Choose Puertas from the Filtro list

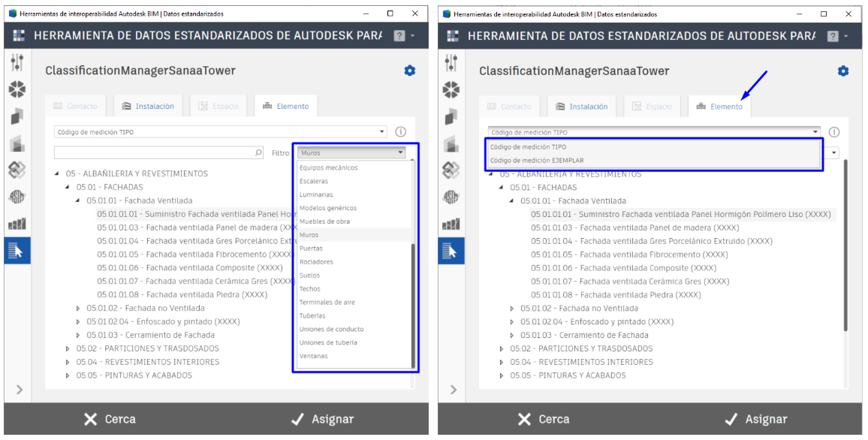[x=311, y=249]
